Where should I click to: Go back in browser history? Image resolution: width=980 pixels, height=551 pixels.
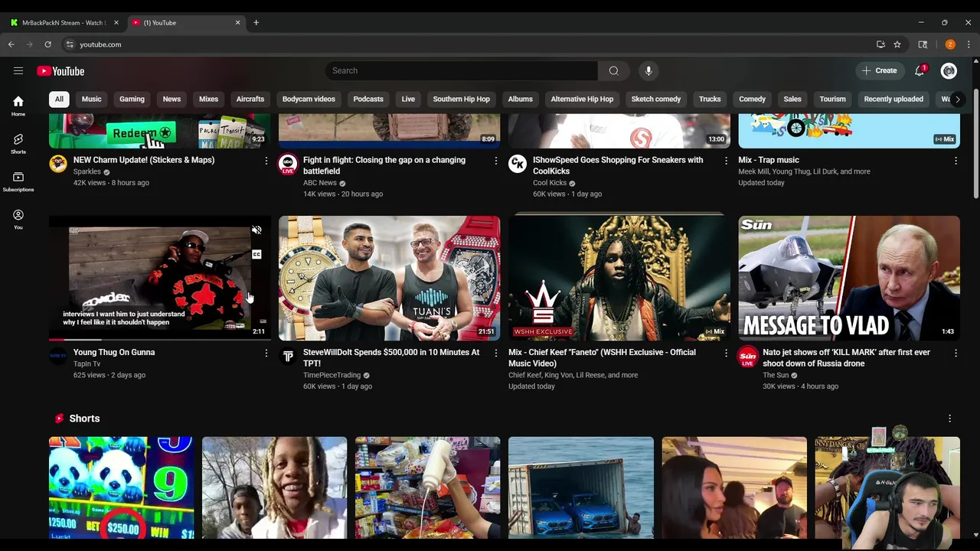pos(11,44)
